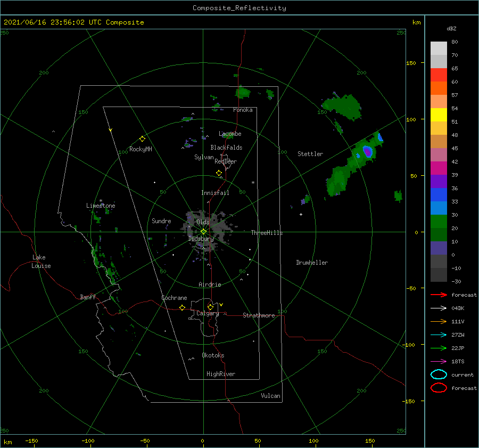Click the RockyMH label

coord(141,149)
